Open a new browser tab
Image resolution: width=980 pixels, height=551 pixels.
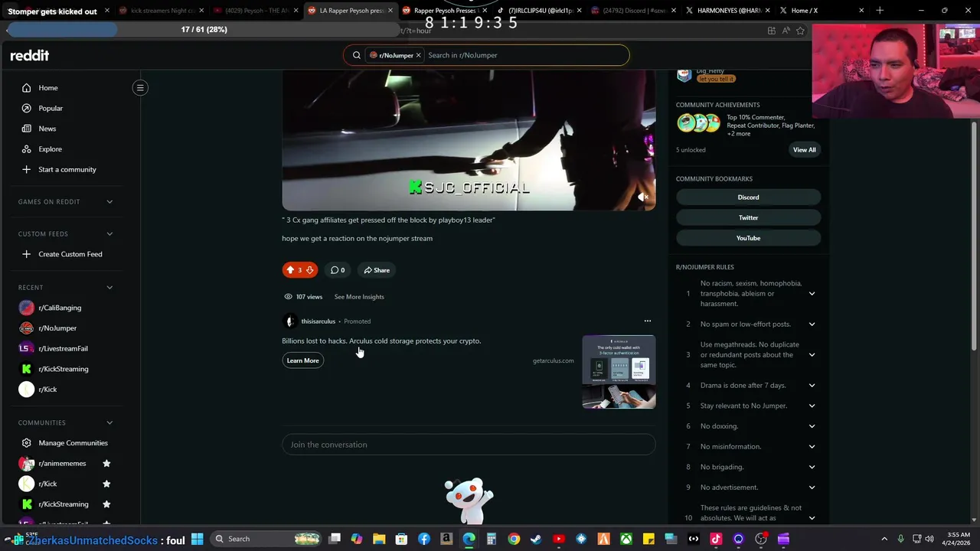click(880, 11)
